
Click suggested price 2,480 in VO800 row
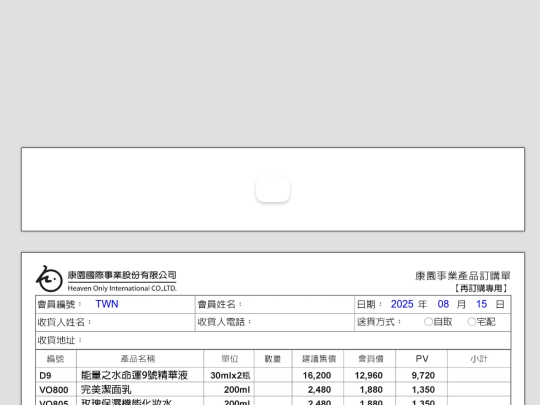(x=320, y=390)
